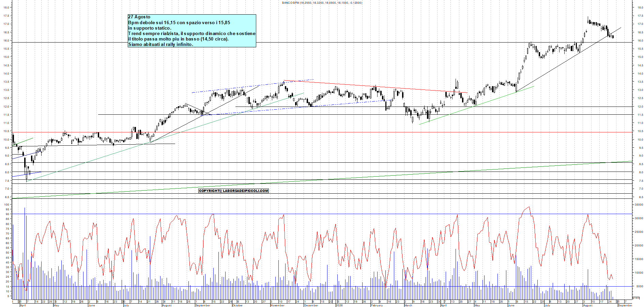Click the oscillator scale value 85
This screenshot has height=307, width=644.
7,219
